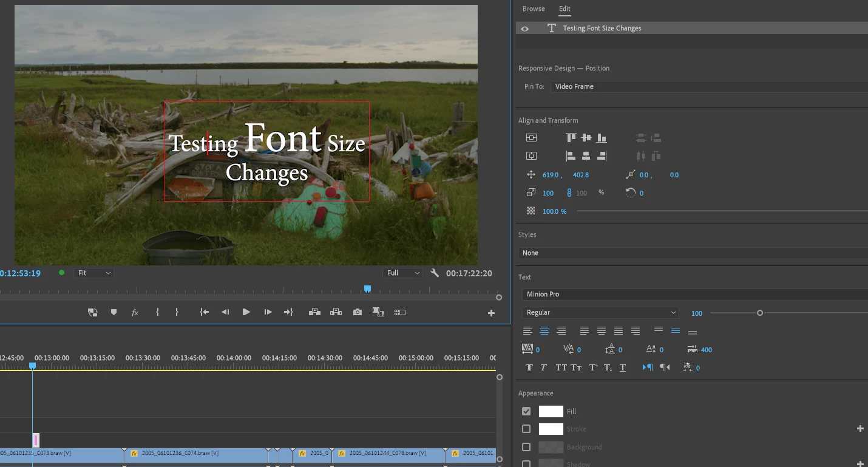Click the white Fill color swatch
Viewport: 868px width, 467px height.
tap(551, 411)
